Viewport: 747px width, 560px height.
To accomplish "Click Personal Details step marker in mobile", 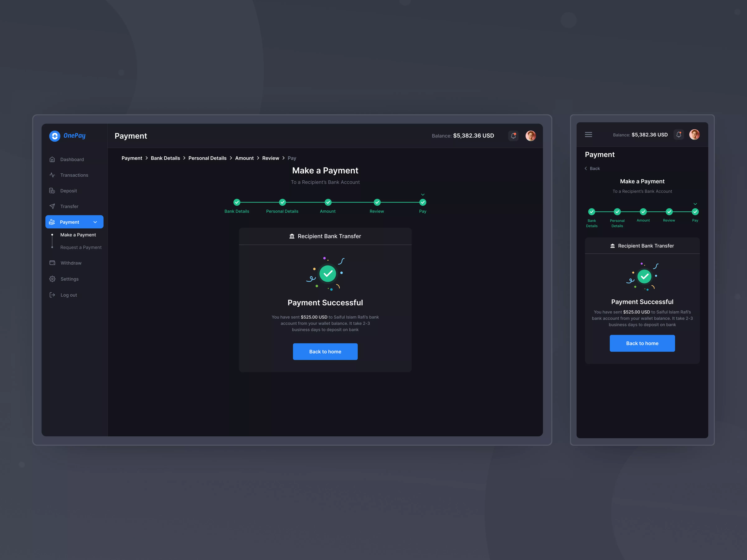I will 617,212.
